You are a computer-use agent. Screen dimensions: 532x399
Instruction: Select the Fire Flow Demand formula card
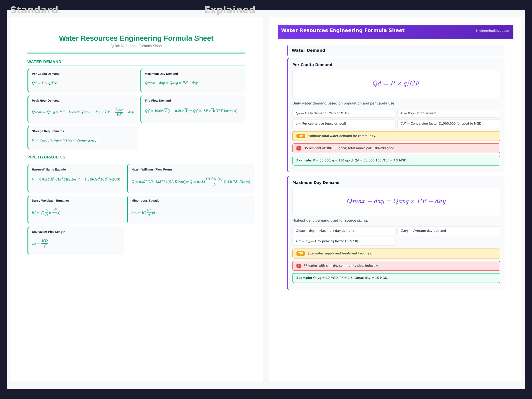click(x=193, y=109)
